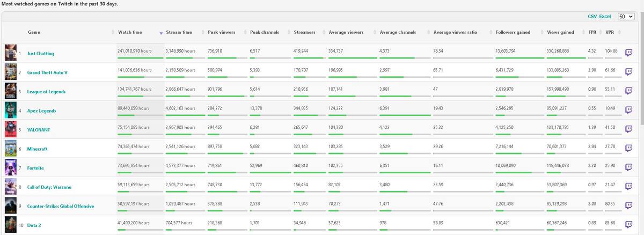Click League of Legends peak viewers 931,796
Image resolution: width=644 pixels, height=235 pixels.
click(x=216, y=89)
